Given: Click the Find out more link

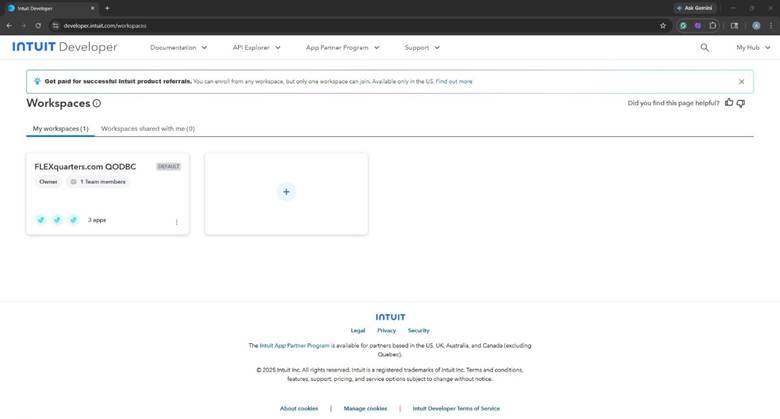Looking at the screenshot, I should (454, 81).
